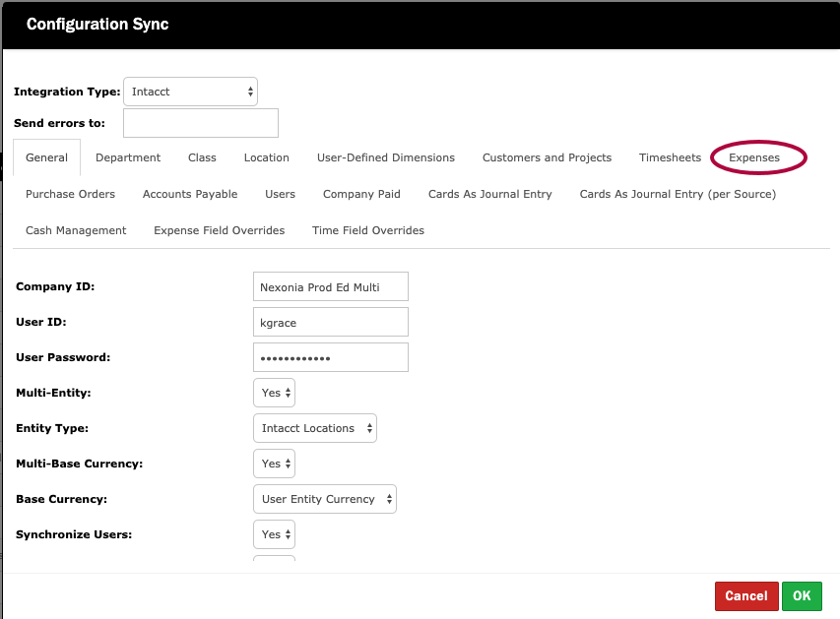Click the Company ID text field
Viewport: 840px width, 619px height.
pyautogui.click(x=330, y=287)
